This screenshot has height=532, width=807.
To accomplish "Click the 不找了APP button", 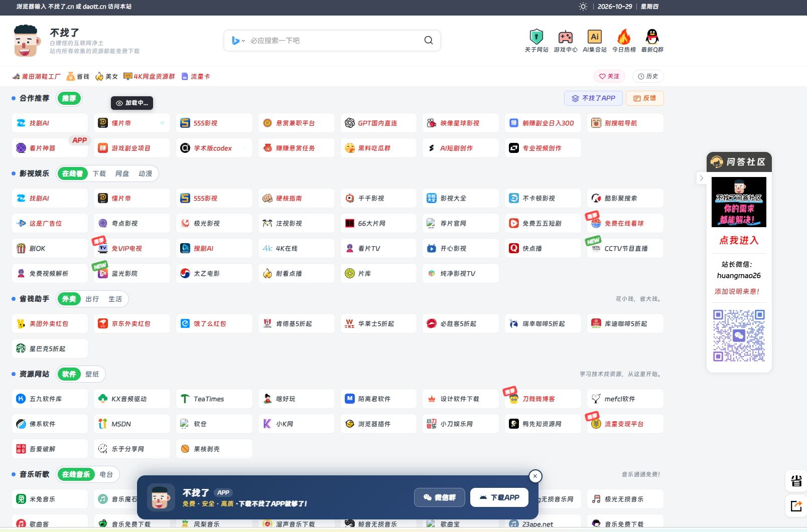I will tap(594, 98).
